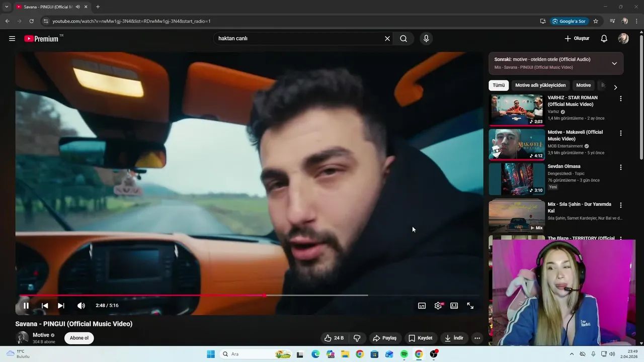Skip to next video in the player

click(x=61, y=306)
